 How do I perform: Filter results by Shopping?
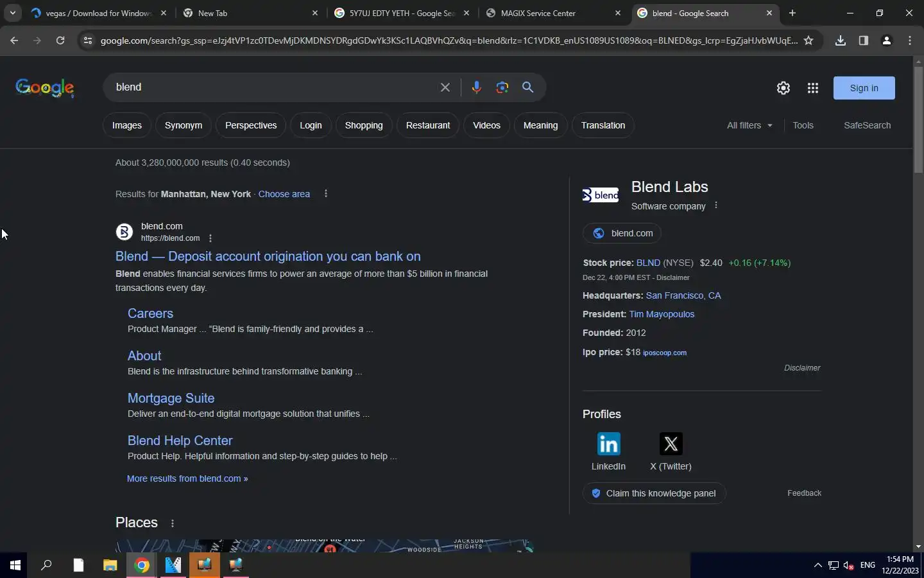tap(364, 125)
